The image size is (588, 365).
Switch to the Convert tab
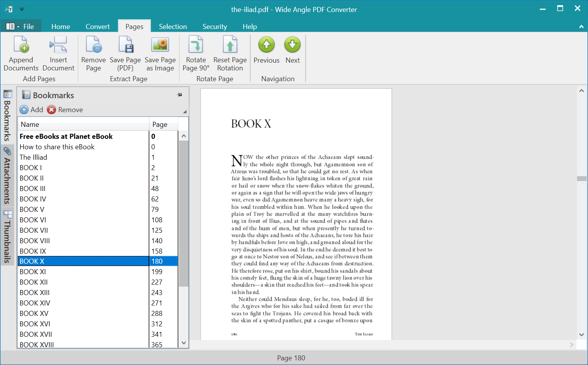tap(97, 26)
